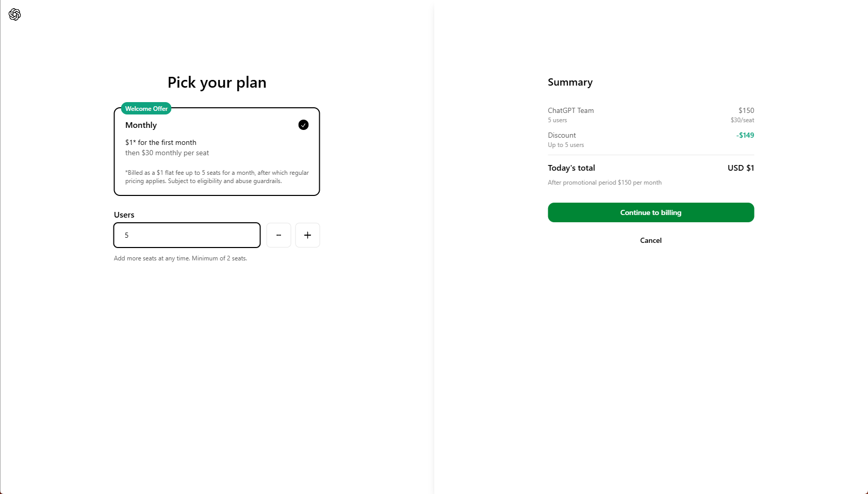
Task: Click the Summary heading
Action: 570,83
